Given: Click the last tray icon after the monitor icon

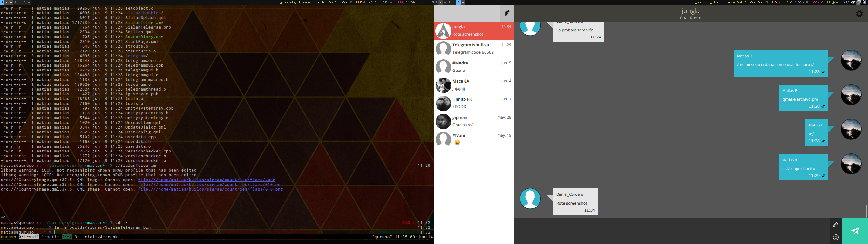Looking at the screenshot, I should pyautogui.click(x=865, y=2).
